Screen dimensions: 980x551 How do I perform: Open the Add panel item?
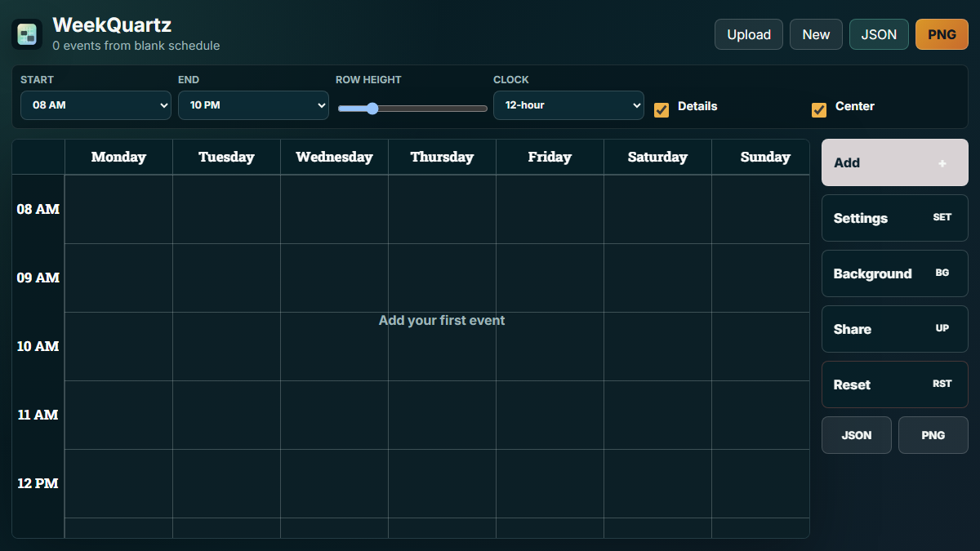(x=895, y=162)
